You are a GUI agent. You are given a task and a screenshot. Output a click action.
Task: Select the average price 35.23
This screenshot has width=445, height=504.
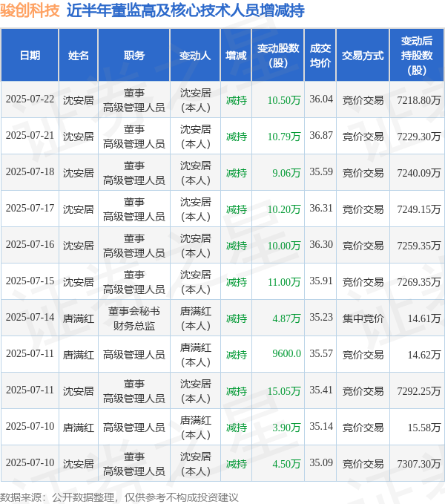pos(321,317)
